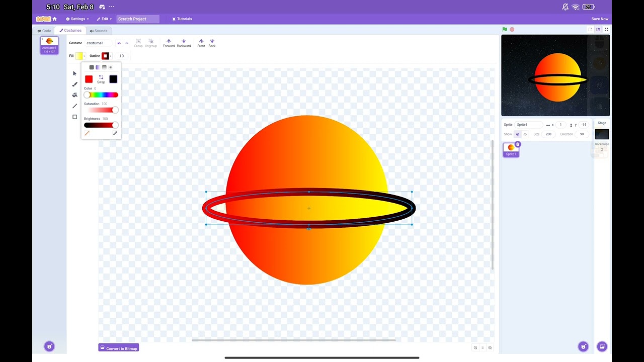This screenshot has width=644, height=362.
Task: Select the arrow Select tool
Action: pos(74,73)
